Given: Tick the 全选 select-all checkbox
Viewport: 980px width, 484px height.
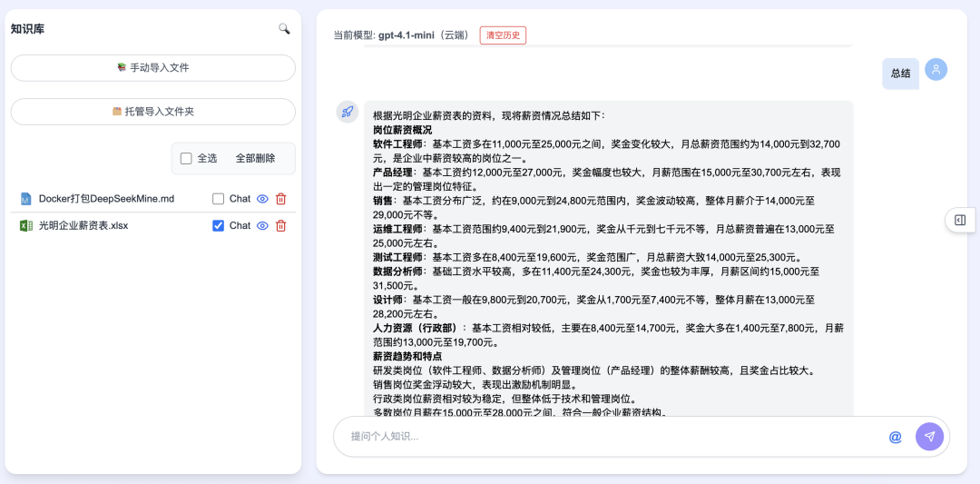Looking at the screenshot, I should [186, 158].
